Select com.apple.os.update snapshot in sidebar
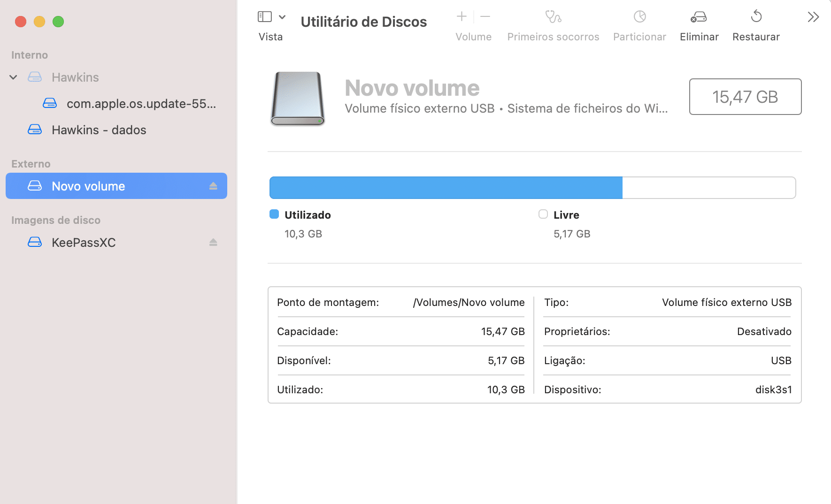This screenshot has width=831, height=504. 141,103
